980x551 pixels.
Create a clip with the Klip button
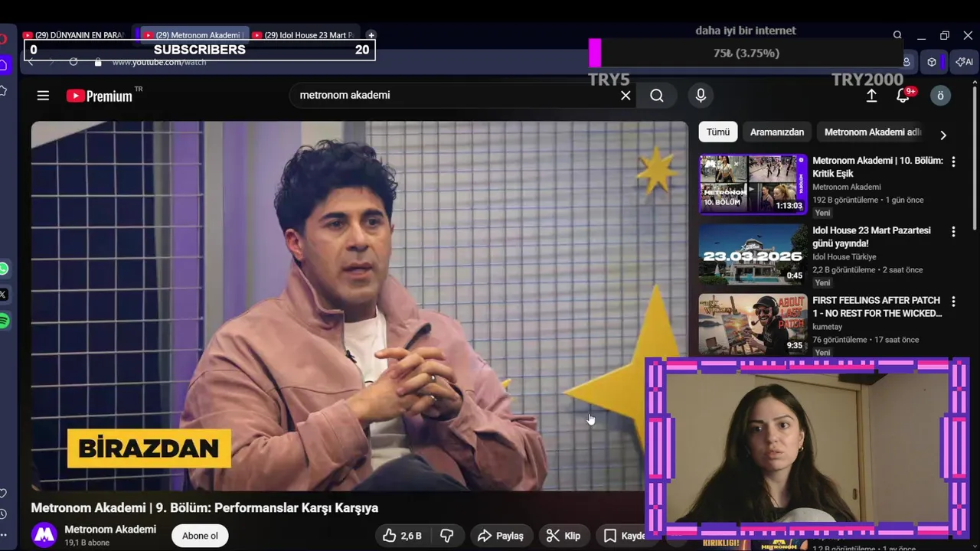tap(563, 536)
